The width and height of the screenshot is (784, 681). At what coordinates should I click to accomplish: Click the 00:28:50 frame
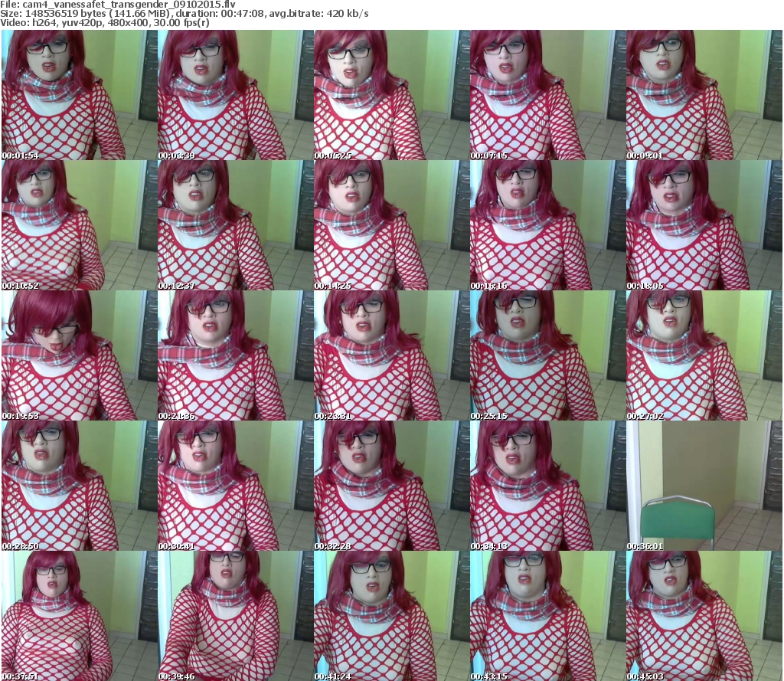[79, 486]
